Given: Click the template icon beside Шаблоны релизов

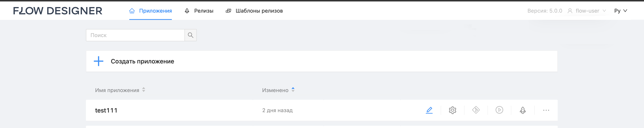Looking at the screenshot, I should 228,11.
